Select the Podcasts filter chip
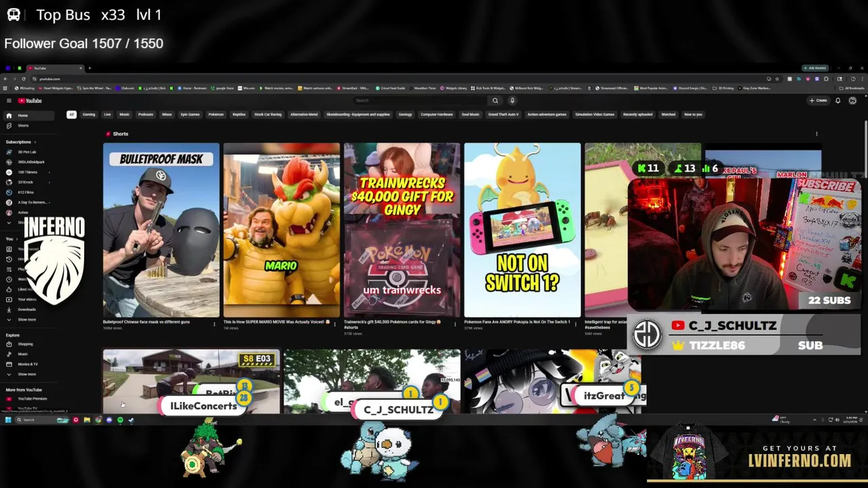 [x=146, y=115]
